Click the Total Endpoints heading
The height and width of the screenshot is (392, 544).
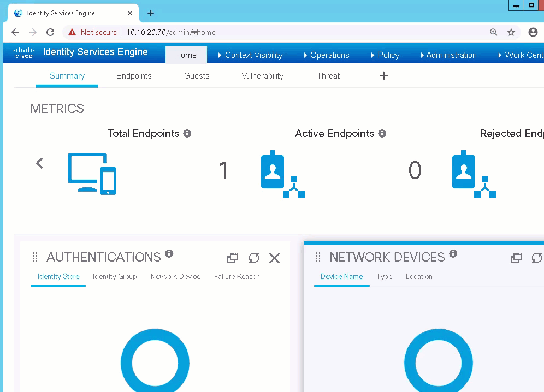143,134
